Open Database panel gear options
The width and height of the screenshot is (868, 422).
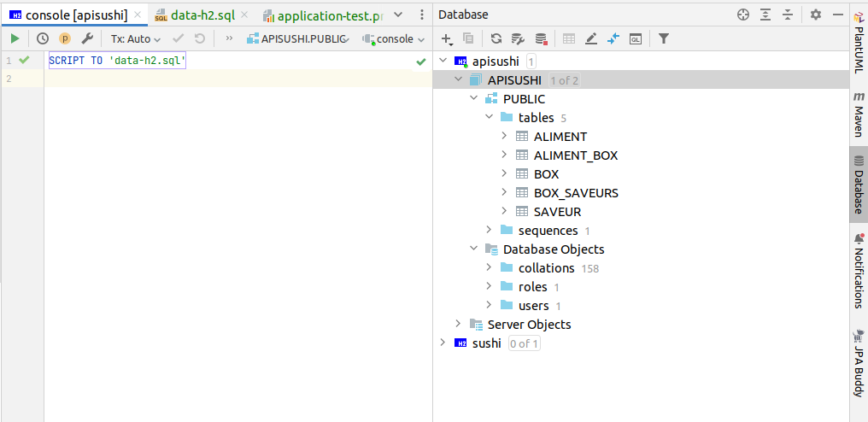pos(815,15)
